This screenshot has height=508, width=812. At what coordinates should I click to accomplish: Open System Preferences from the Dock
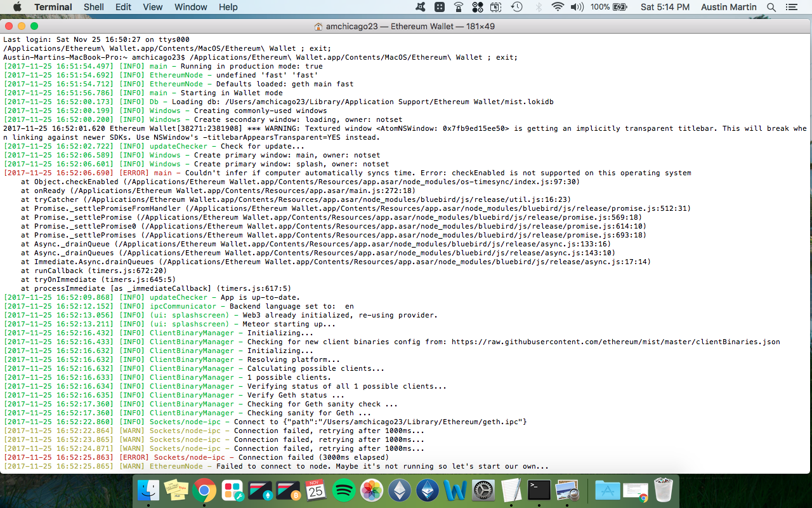[x=483, y=490]
